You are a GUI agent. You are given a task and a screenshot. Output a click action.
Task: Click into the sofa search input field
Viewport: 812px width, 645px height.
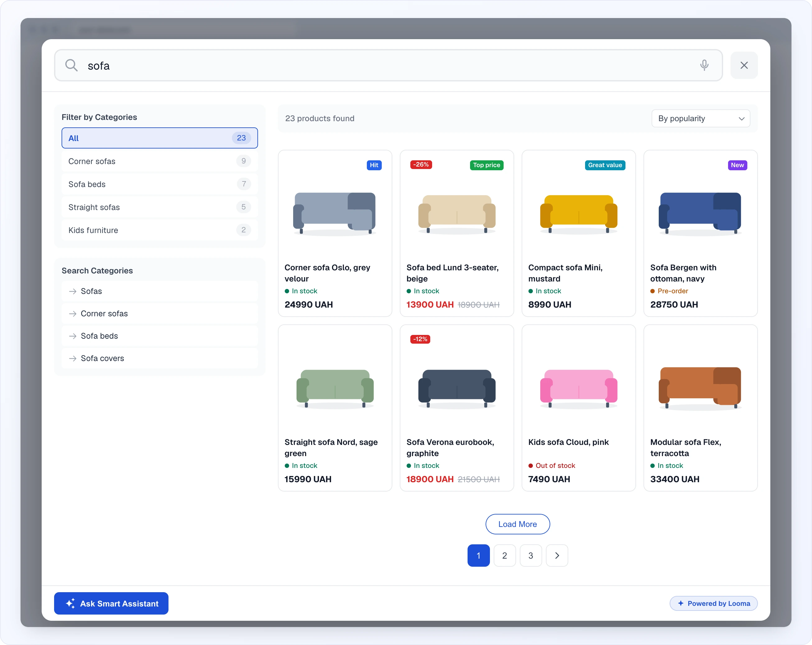[388, 65]
